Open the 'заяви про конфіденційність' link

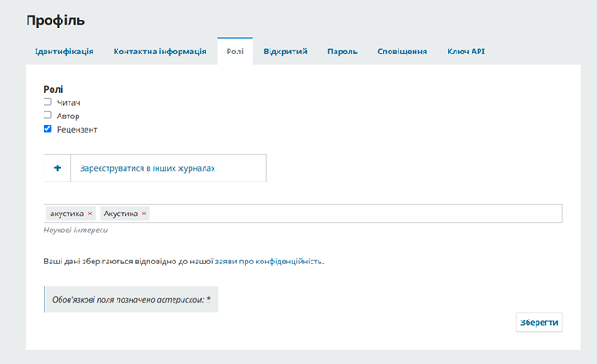tap(269, 262)
